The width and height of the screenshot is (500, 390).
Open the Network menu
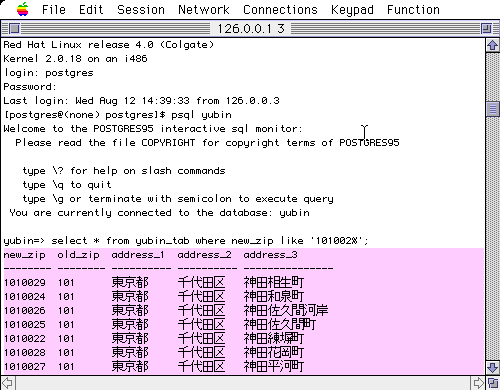pyautogui.click(x=204, y=10)
